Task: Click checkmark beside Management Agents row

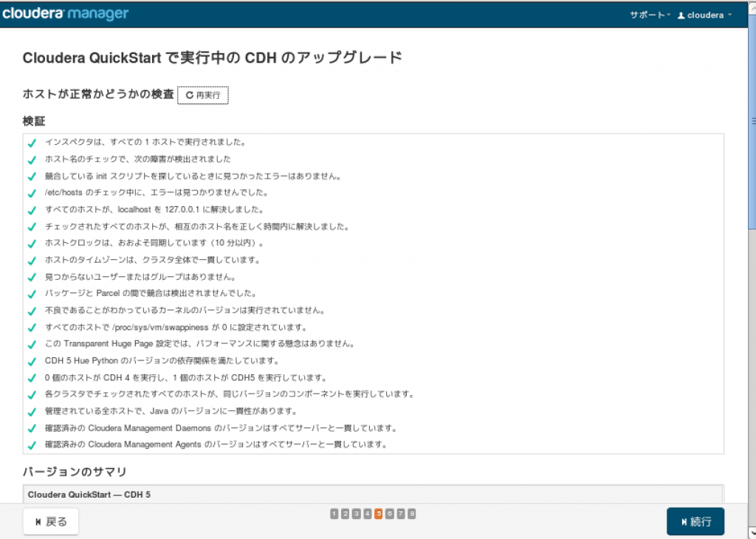Action: coord(32,445)
